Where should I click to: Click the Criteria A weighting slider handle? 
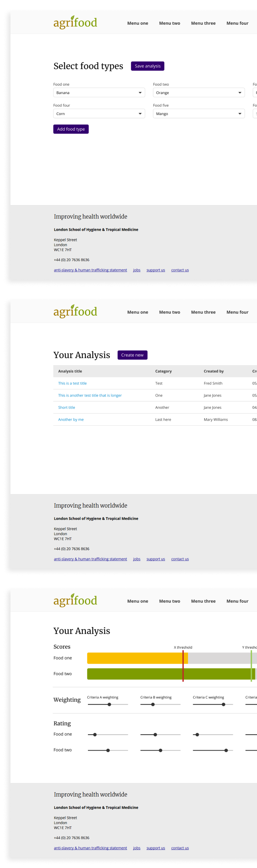pyautogui.click(x=109, y=705)
